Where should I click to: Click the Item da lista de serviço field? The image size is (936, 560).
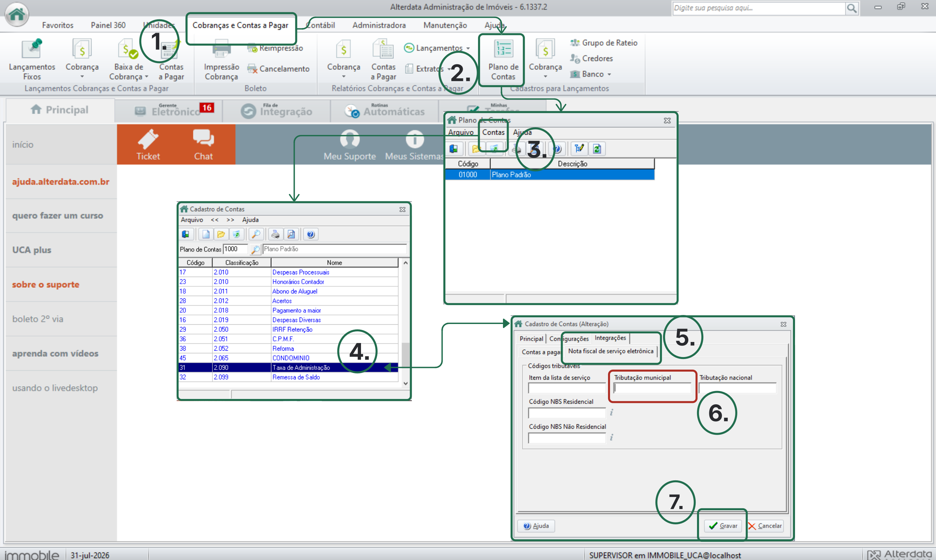(x=567, y=388)
